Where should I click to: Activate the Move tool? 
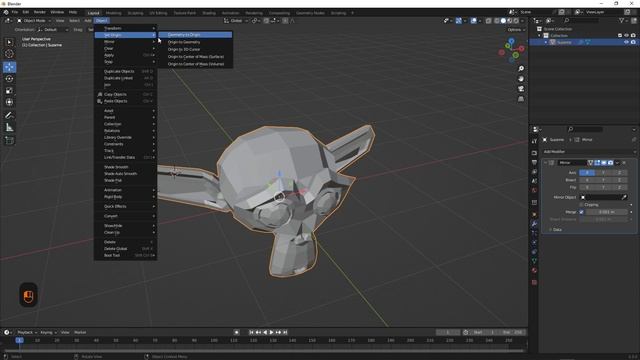point(9,67)
